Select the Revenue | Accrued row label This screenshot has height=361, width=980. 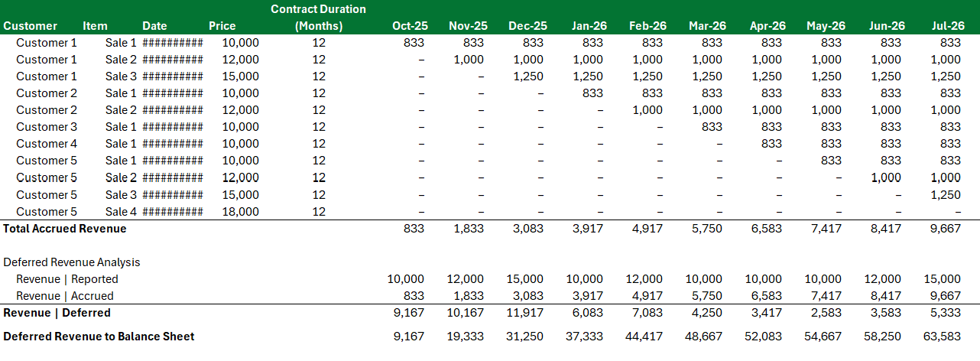pyautogui.click(x=65, y=296)
